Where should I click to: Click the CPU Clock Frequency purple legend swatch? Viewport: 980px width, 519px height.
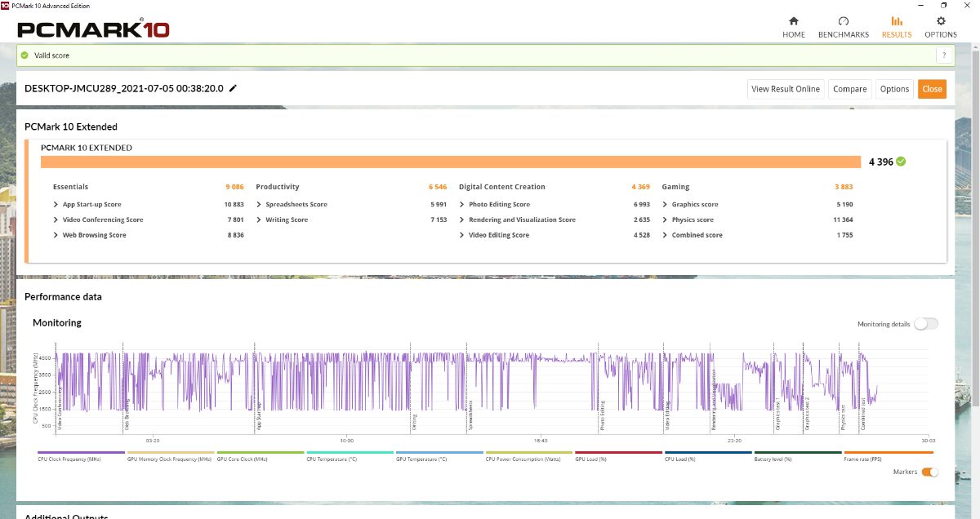[x=81, y=453]
